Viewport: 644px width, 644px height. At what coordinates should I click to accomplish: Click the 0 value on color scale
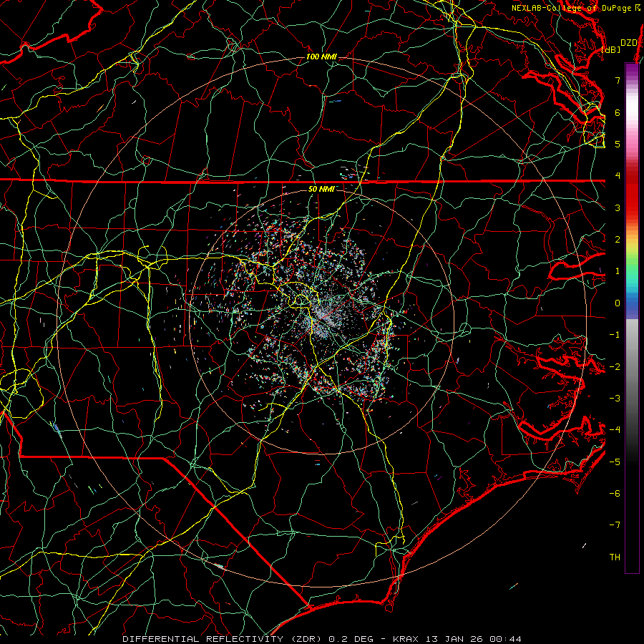point(618,303)
